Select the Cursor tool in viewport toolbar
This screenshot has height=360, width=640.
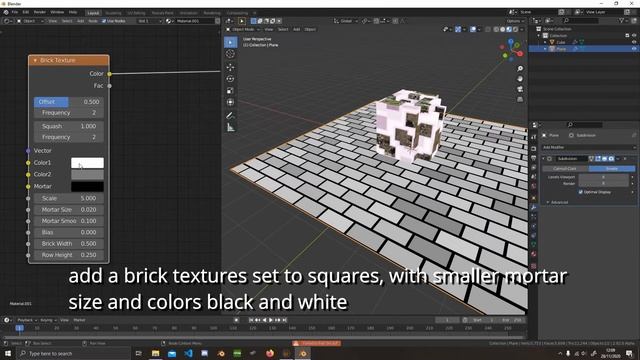(x=231, y=54)
